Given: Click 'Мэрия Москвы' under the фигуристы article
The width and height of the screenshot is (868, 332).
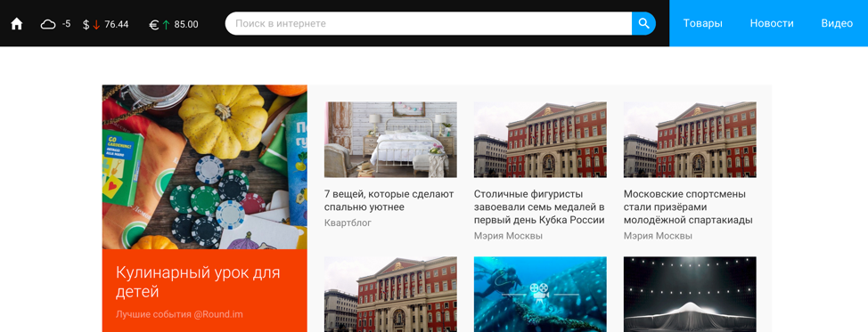Looking at the screenshot, I should pos(508,236).
